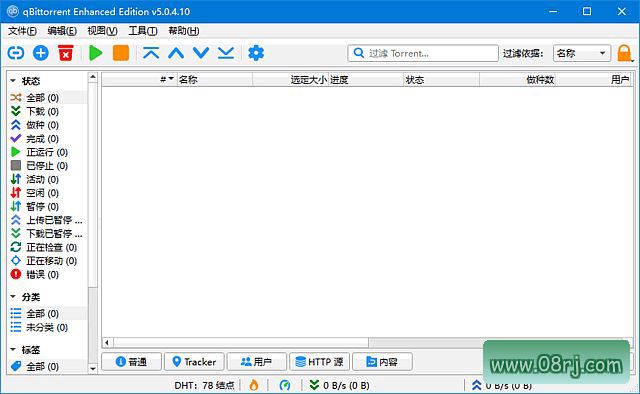Collapse the 标签 section
This screenshot has width=640, height=394.
13,349
